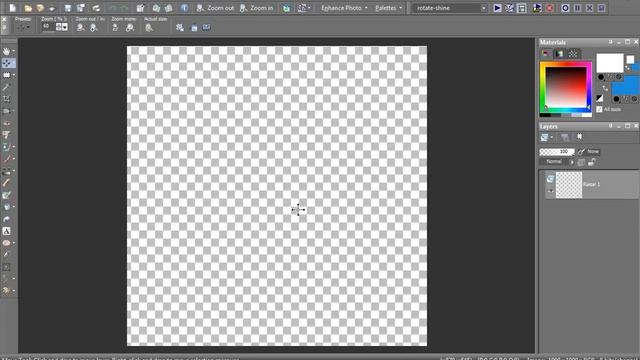Click the Run multiple scripts icon
This screenshot has height=360, width=640.
[x=537, y=8]
